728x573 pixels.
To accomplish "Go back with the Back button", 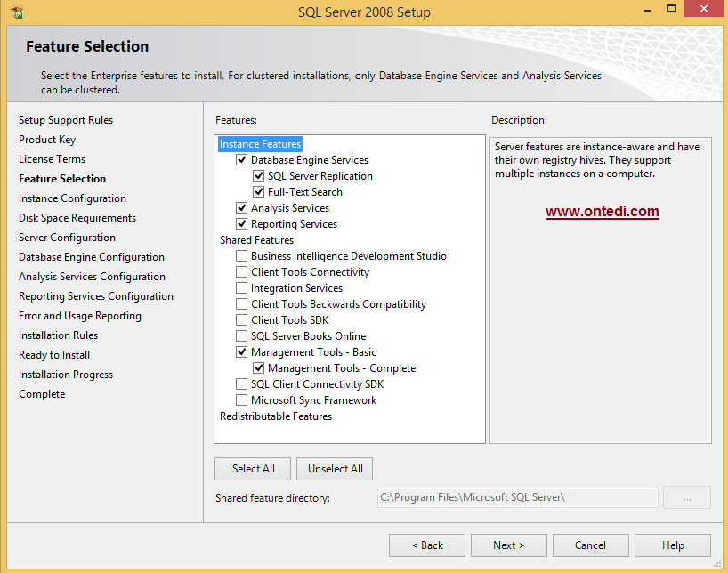I will 427,545.
